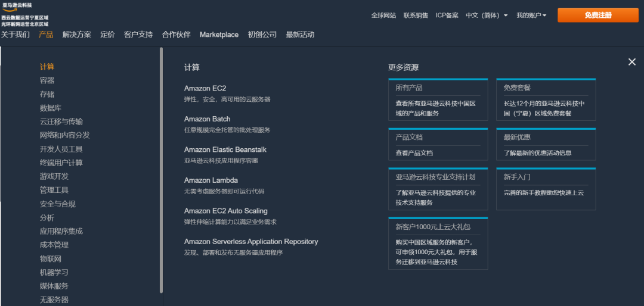
Task: Click 西云数据运营宁夏区域 text under logo
Action: coord(24,18)
